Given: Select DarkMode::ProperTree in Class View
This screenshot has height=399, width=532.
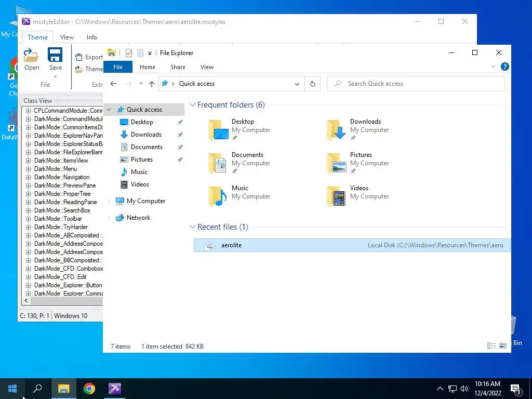Looking at the screenshot, I should click(x=62, y=194).
